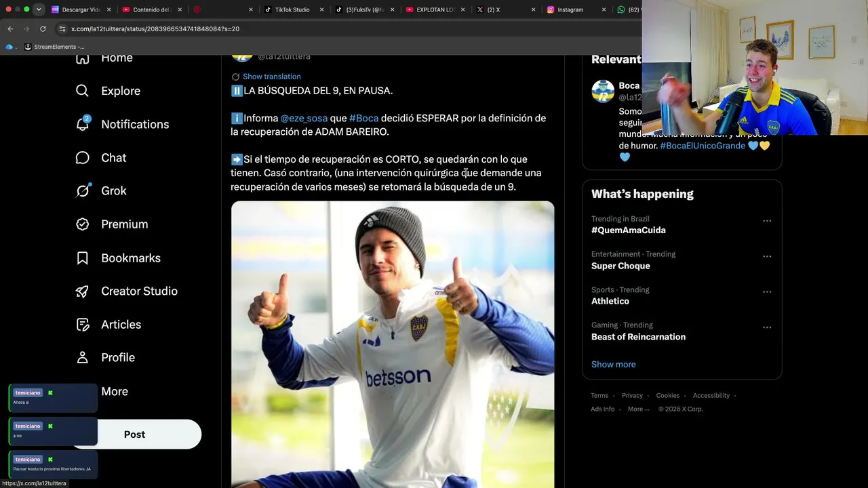Expand the More footer links menu
The image size is (868, 488).
[x=638, y=409]
